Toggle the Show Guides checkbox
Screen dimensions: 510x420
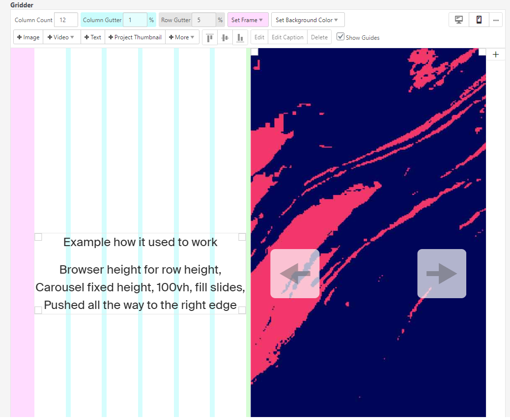340,37
